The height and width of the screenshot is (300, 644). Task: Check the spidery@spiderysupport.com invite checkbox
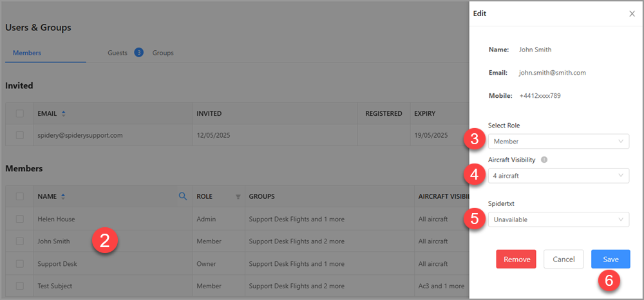[20, 135]
